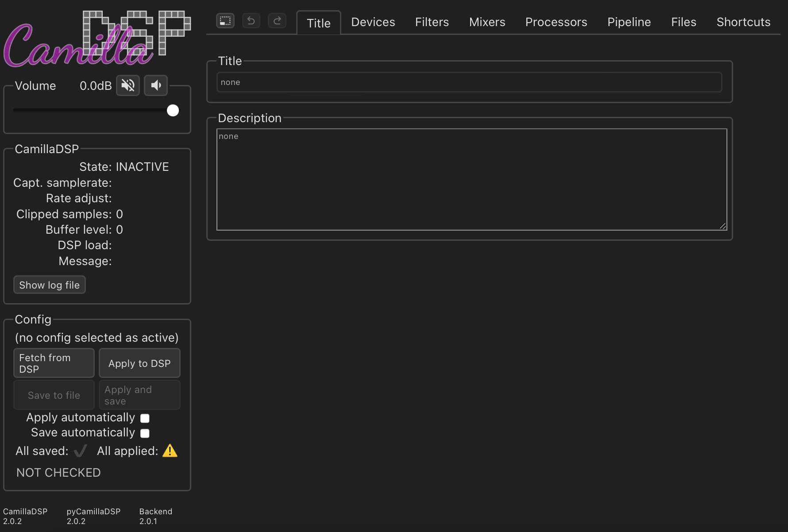Image resolution: width=788 pixels, height=532 pixels.
Task: Click the Description resize handle
Action: point(722,226)
